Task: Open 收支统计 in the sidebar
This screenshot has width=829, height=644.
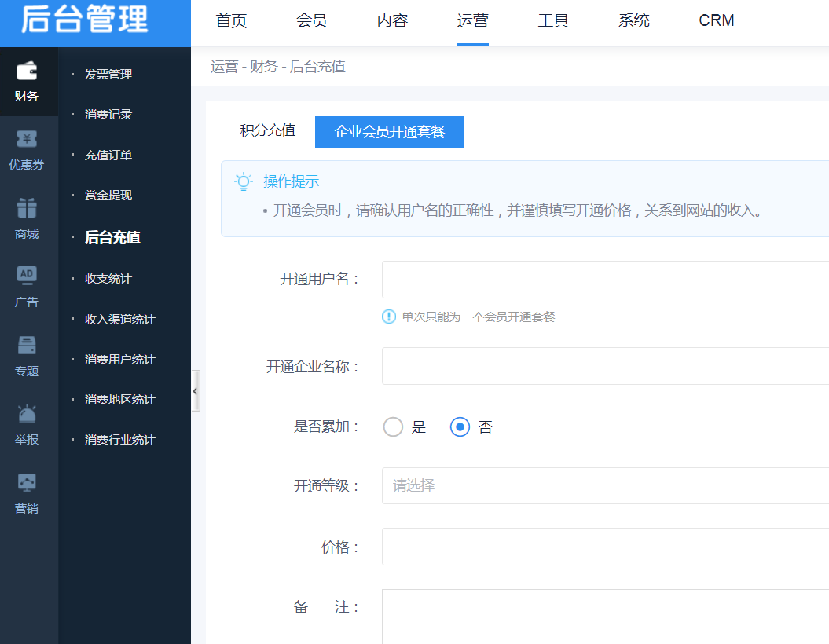Action: [x=108, y=279]
